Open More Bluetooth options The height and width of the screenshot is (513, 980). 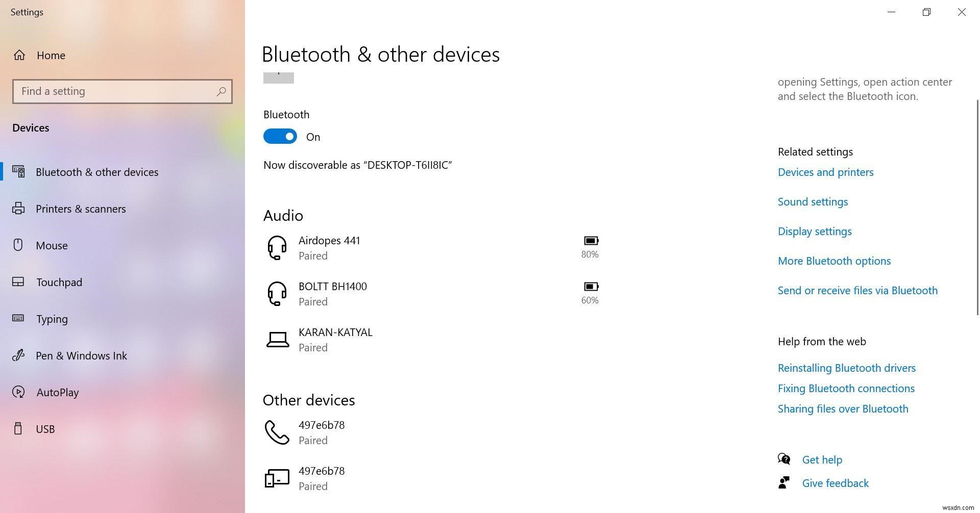tap(834, 261)
